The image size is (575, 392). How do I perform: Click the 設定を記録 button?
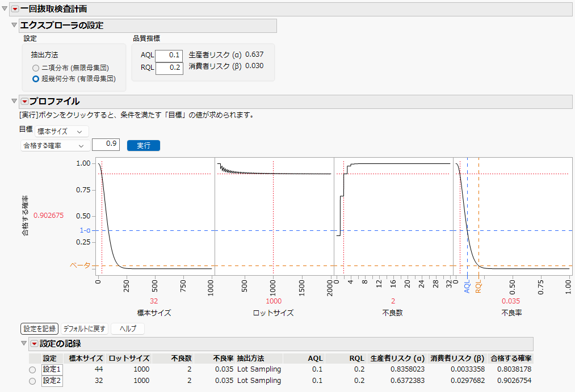tap(39, 329)
